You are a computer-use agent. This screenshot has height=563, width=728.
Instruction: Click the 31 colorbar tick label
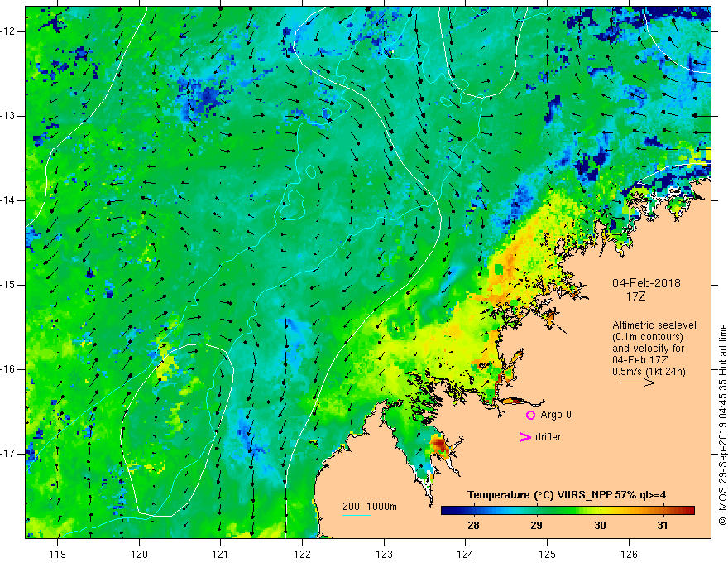click(663, 526)
